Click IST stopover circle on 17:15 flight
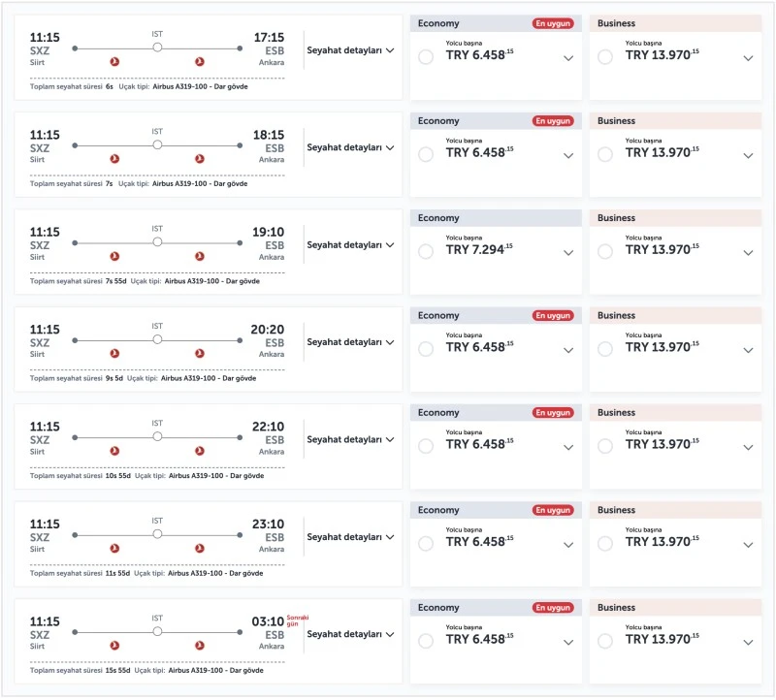Screen dimensions: 776x700 pyautogui.click(x=157, y=48)
